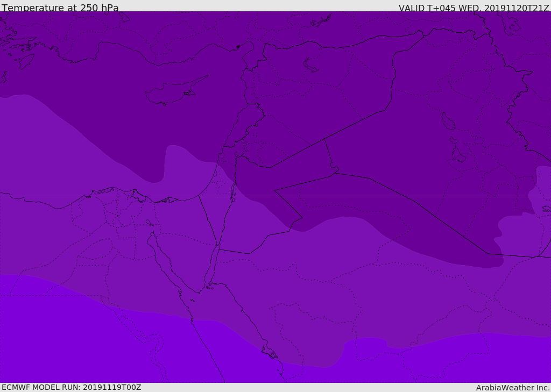Viewport: 551px width, 392px height.
Task: Click the 'VALID T+045 WED. 20191120T21Z' label
Action: (474, 8)
